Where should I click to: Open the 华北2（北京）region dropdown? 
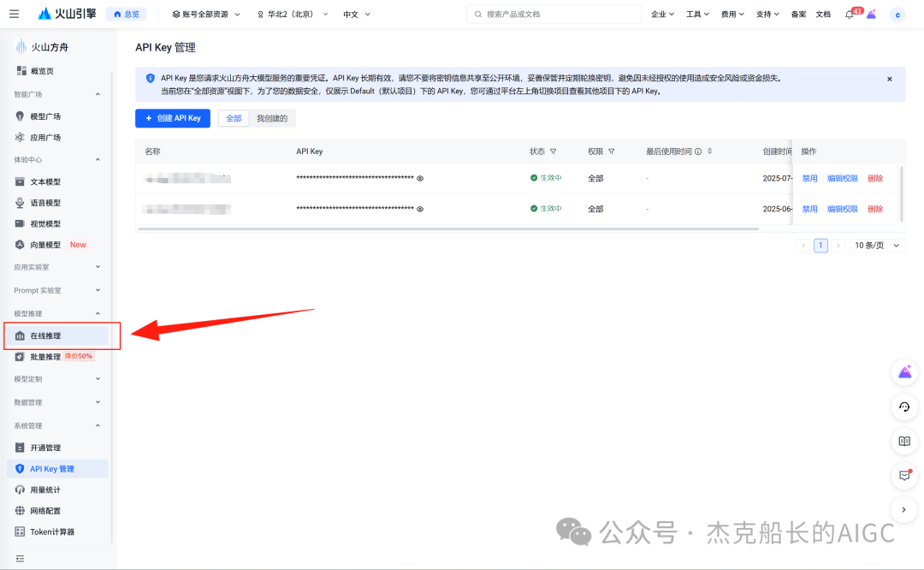[x=293, y=15]
